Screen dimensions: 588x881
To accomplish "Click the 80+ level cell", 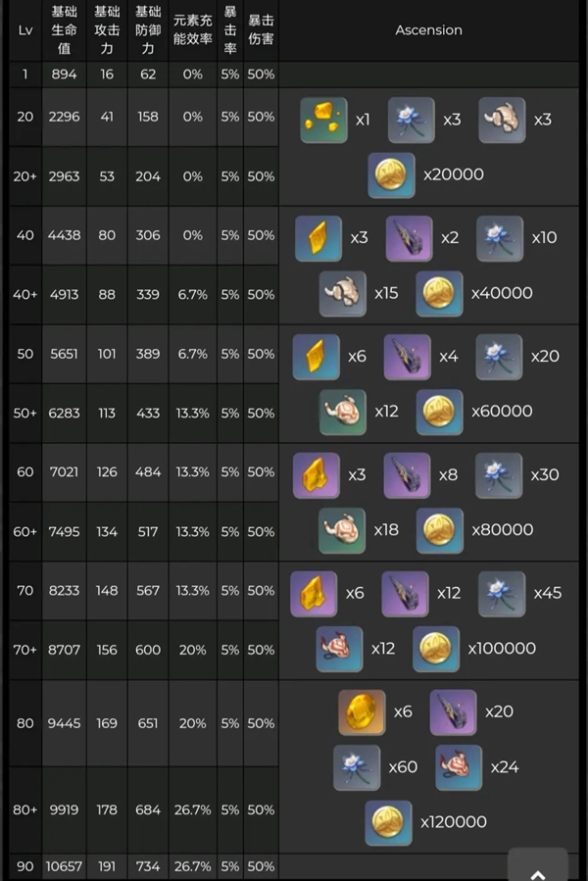I will 25,809.
